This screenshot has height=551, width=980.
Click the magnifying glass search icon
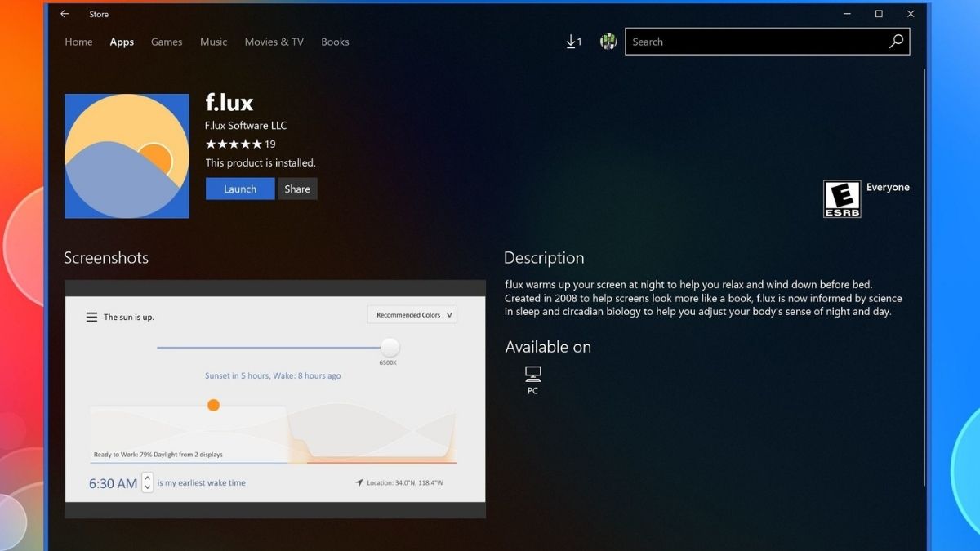click(x=897, y=42)
